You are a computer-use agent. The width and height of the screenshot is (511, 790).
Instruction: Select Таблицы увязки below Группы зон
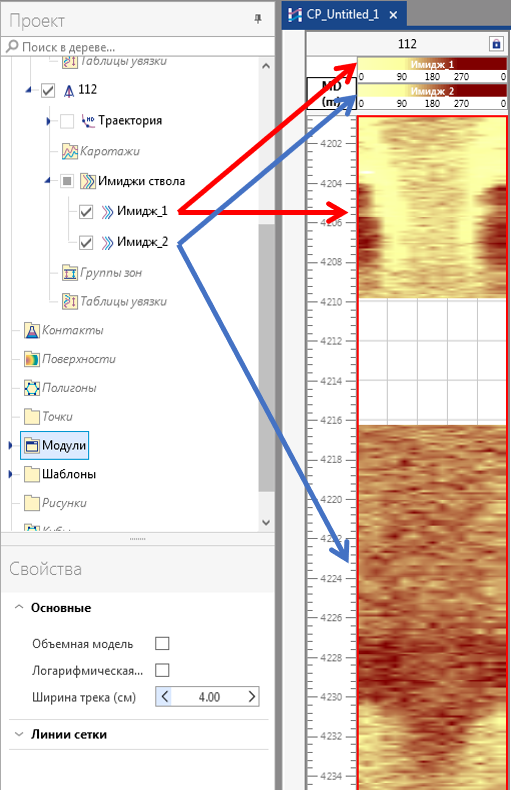[123, 301]
